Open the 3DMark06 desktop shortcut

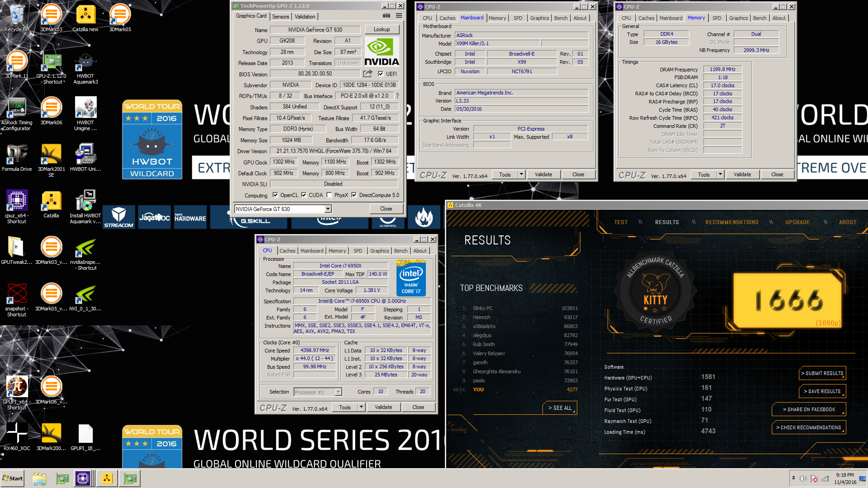tap(51, 111)
